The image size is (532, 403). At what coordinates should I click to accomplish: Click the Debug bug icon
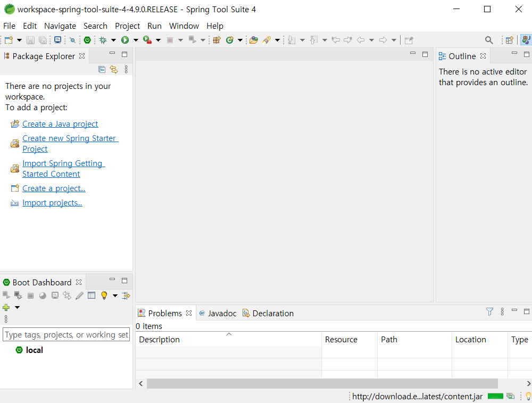pos(103,40)
